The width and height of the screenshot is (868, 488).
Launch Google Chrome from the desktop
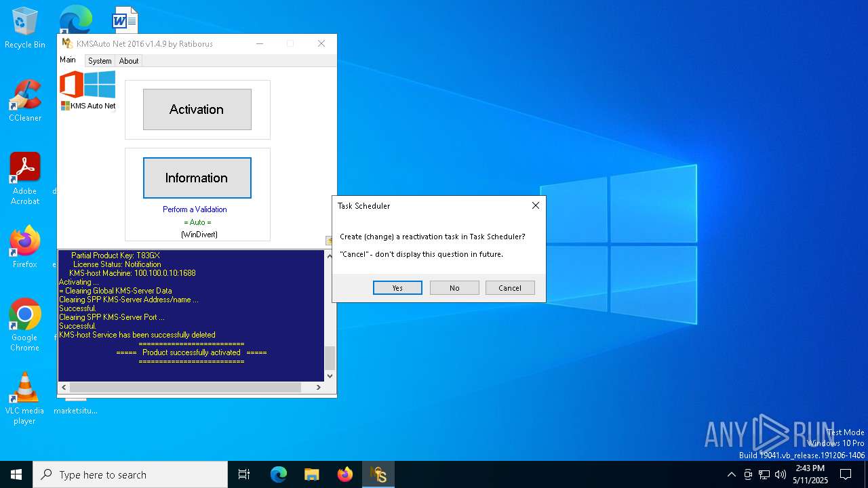(x=25, y=325)
